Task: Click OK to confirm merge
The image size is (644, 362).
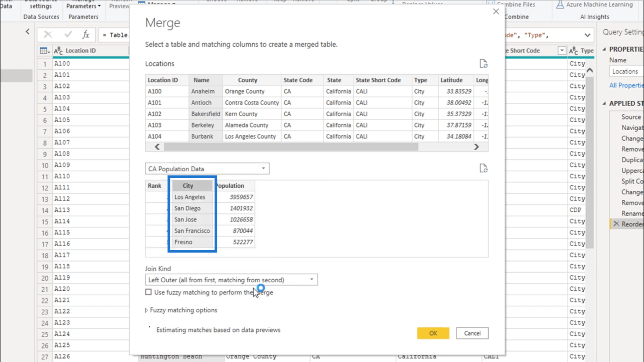Action: click(433, 333)
